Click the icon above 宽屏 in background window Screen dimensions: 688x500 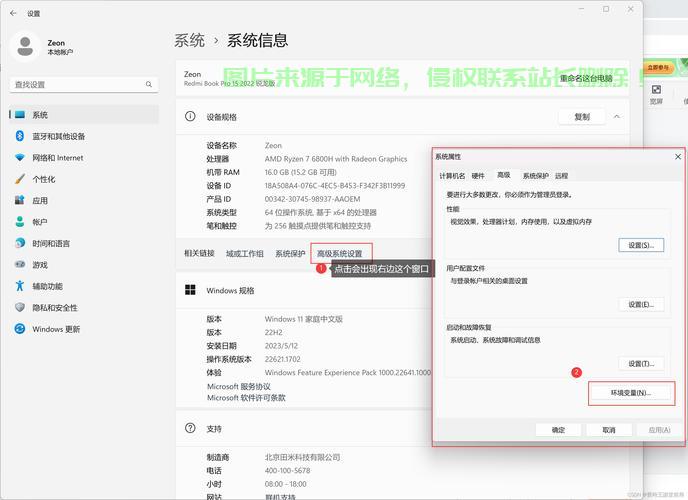click(656, 90)
